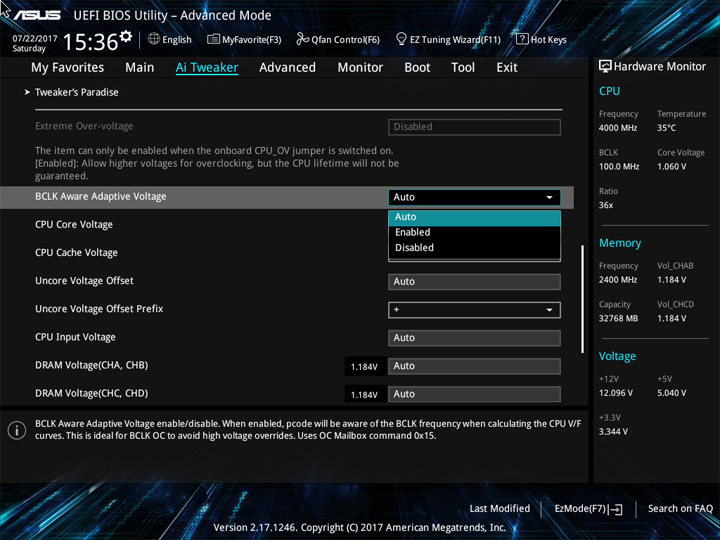Switch to the Main tab
Screen dimensions: 720x540
140,68
